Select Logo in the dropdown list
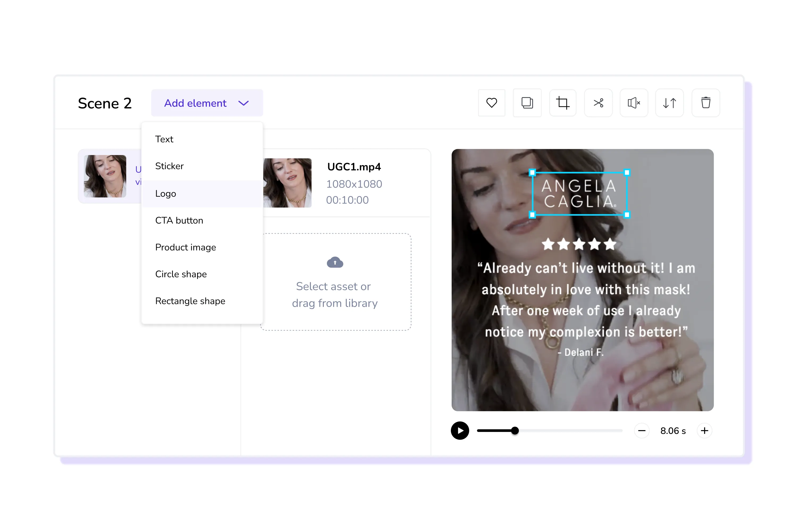This screenshot has width=798, height=532. [x=165, y=194]
